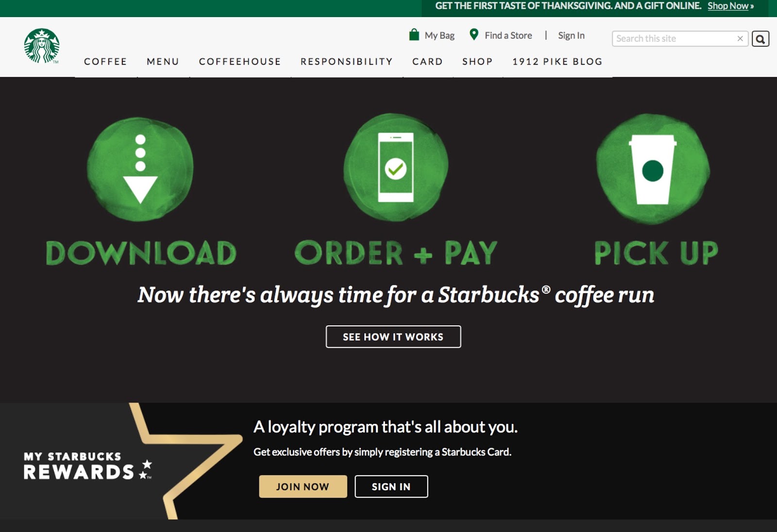Click the Order + Pay phone checkmark icon

pos(396,167)
